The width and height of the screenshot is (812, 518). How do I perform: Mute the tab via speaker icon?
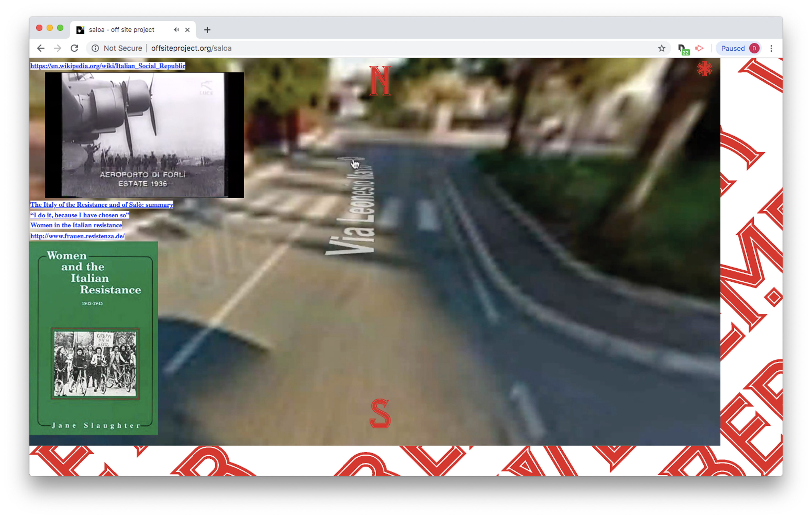[176, 30]
